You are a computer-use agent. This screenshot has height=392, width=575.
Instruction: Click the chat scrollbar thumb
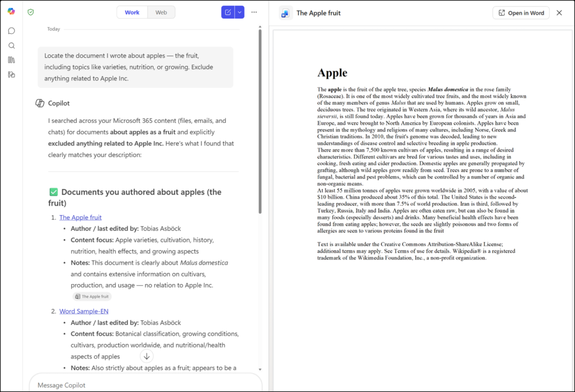(260, 121)
